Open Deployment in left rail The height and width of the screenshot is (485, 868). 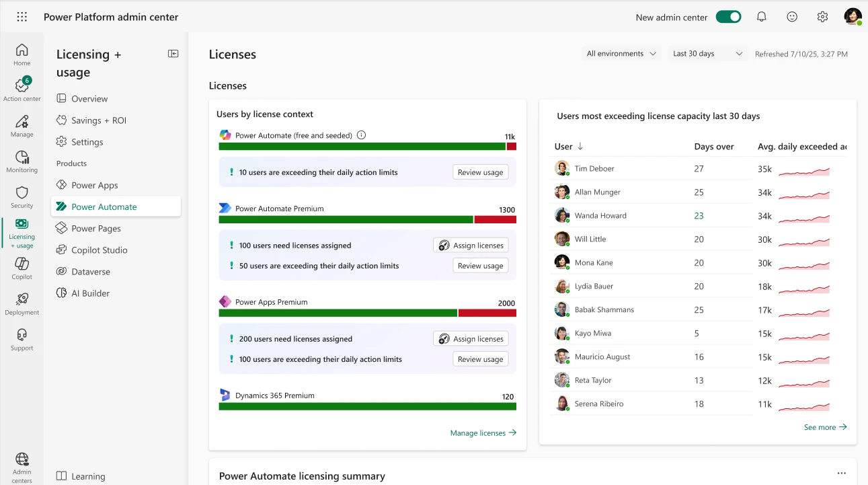coord(22,304)
